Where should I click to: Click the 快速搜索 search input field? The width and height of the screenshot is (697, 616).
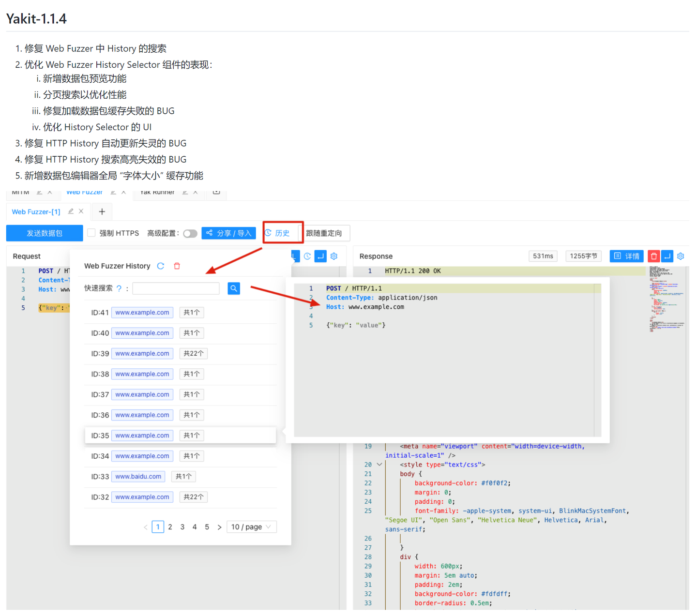176,288
